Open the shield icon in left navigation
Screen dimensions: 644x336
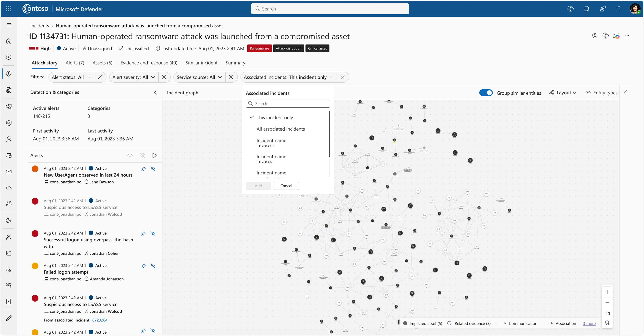point(9,74)
